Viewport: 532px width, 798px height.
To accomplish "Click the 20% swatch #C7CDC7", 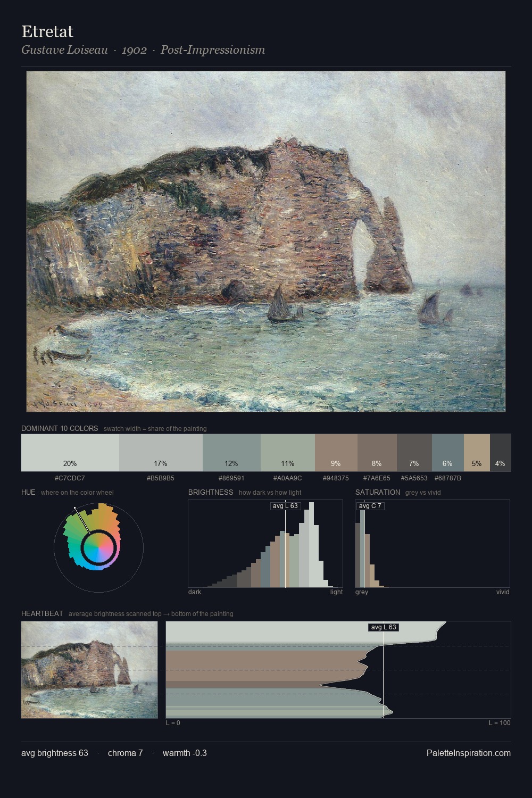I will pyautogui.click(x=70, y=453).
